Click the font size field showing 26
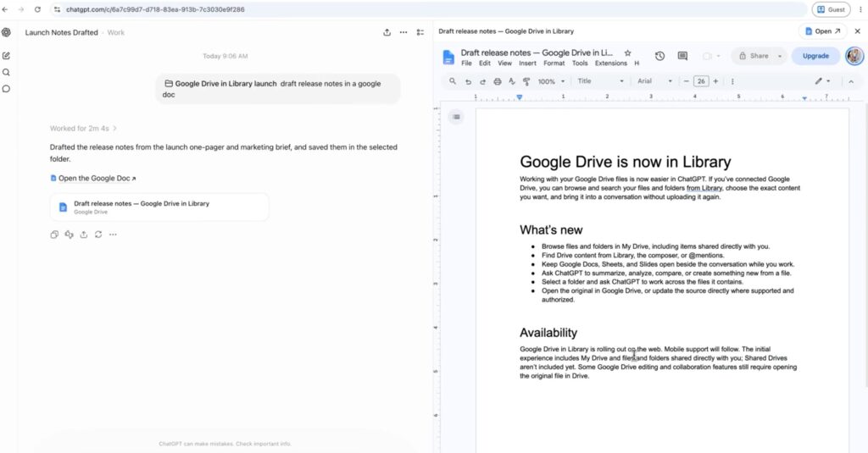Screen dimensions: 868x453 tap(701, 81)
